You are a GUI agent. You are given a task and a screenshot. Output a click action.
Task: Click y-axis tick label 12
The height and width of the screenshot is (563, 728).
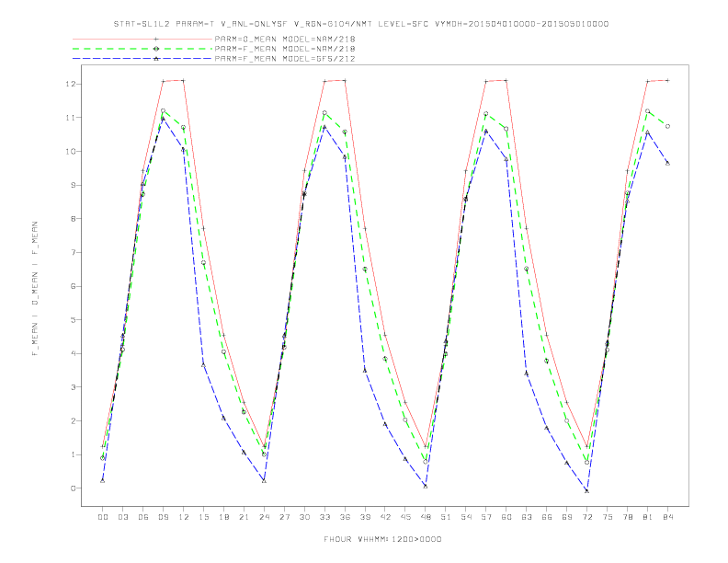pos(70,84)
